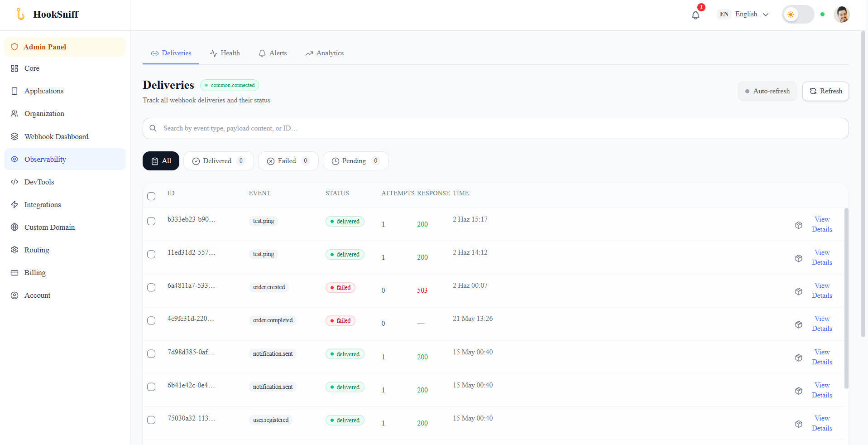
Task: Open Webhook Dashboard in sidebar
Action: [x=65, y=136]
